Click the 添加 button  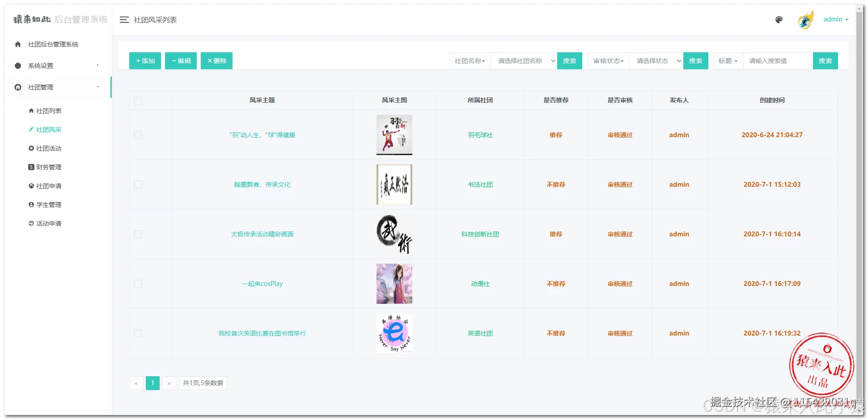(144, 61)
